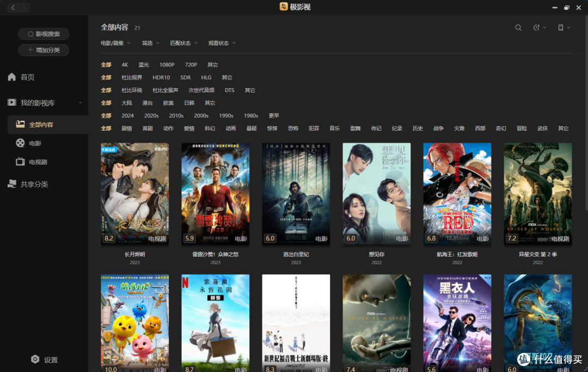
Task: Collapse the 筛选 filter panel
Action: 150,43
